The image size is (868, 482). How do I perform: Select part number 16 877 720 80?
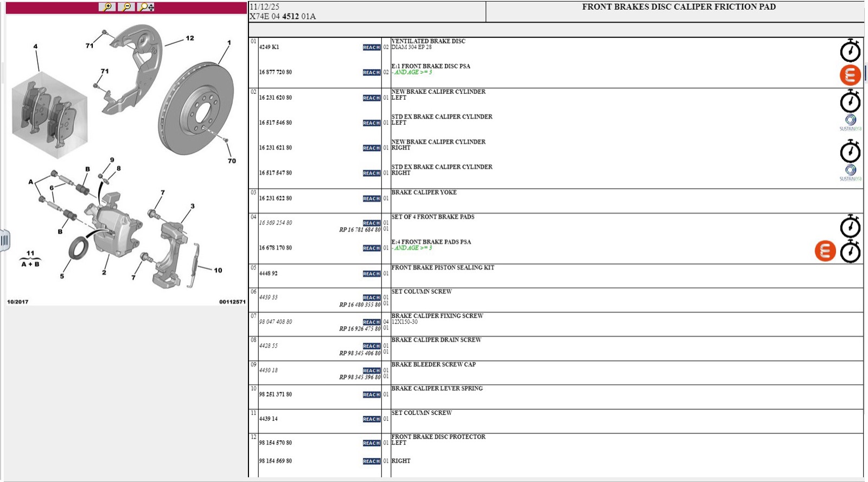click(x=276, y=72)
